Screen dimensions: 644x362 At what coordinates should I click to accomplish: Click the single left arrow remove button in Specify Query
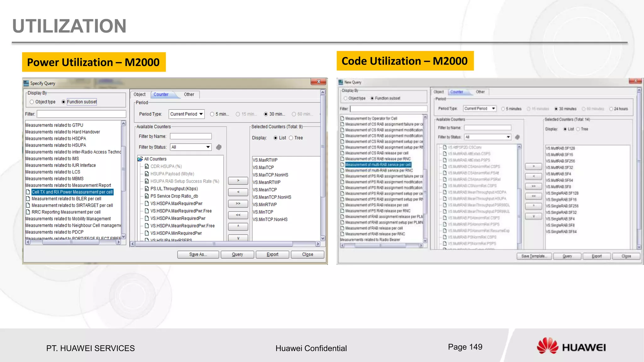pyautogui.click(x=238, y=192)
